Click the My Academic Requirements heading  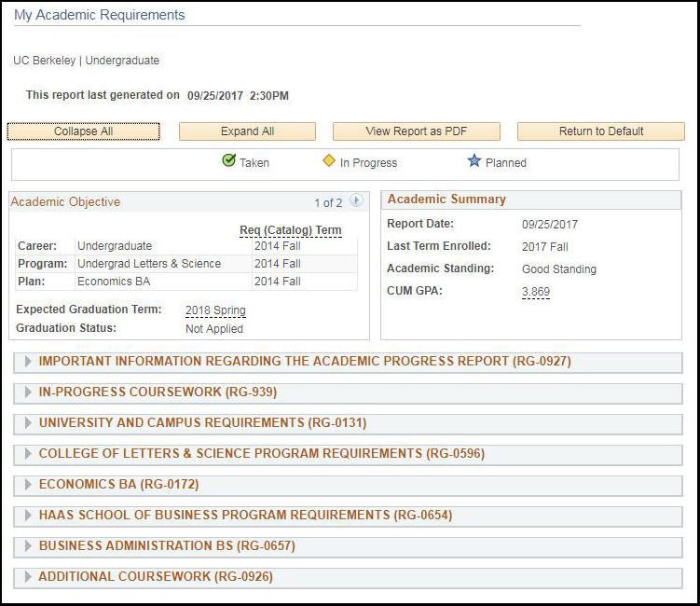(x=100, y=15)
